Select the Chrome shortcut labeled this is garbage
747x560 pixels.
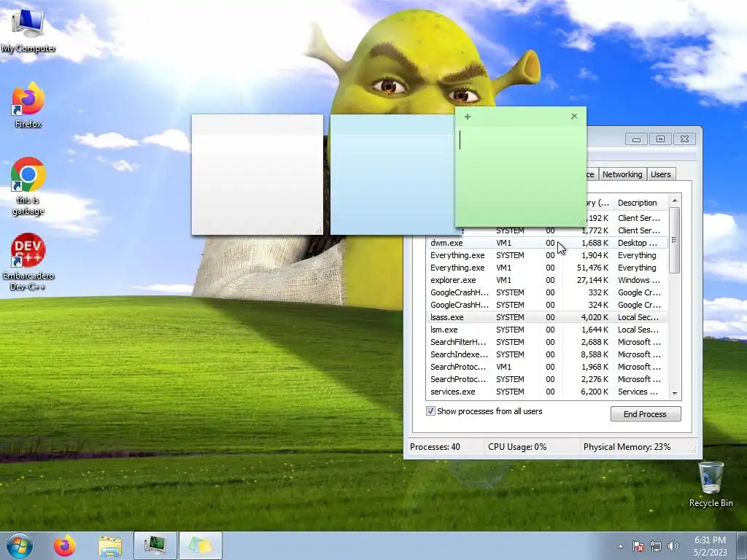click(28, 187)
